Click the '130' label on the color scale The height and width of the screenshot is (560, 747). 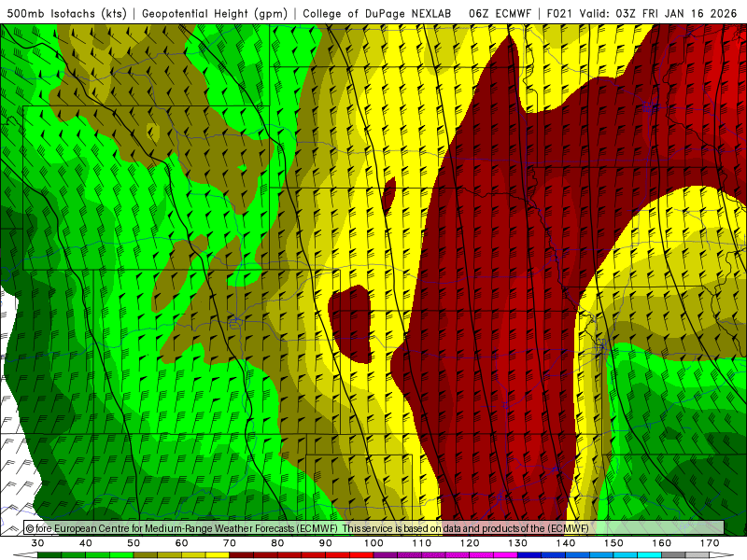[518, 543]
